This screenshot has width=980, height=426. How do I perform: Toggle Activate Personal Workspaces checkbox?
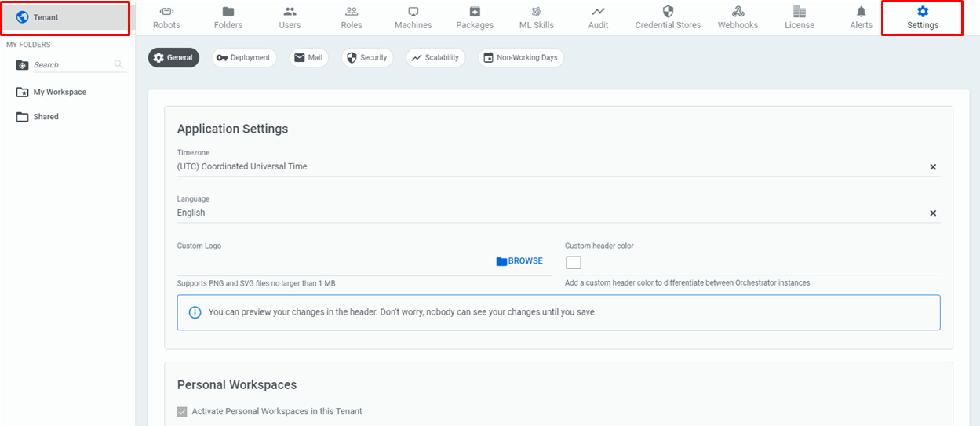[x=182, y=411]
